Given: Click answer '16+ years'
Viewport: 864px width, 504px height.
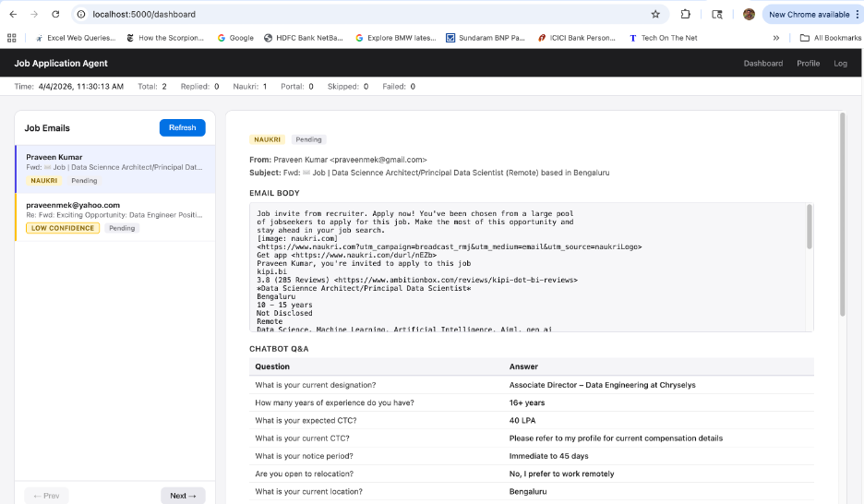Looking at the screenshot, I should coord(527,402).
